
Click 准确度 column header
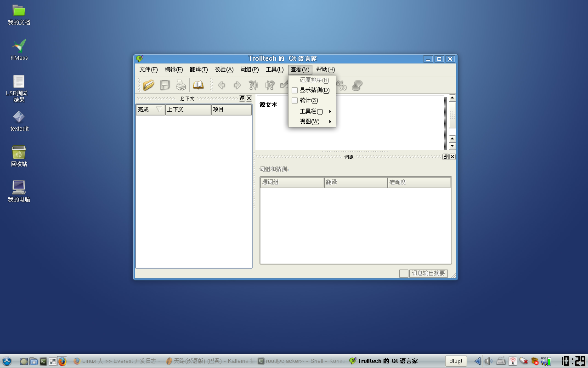pyautogui.click(x=419, y=182)
